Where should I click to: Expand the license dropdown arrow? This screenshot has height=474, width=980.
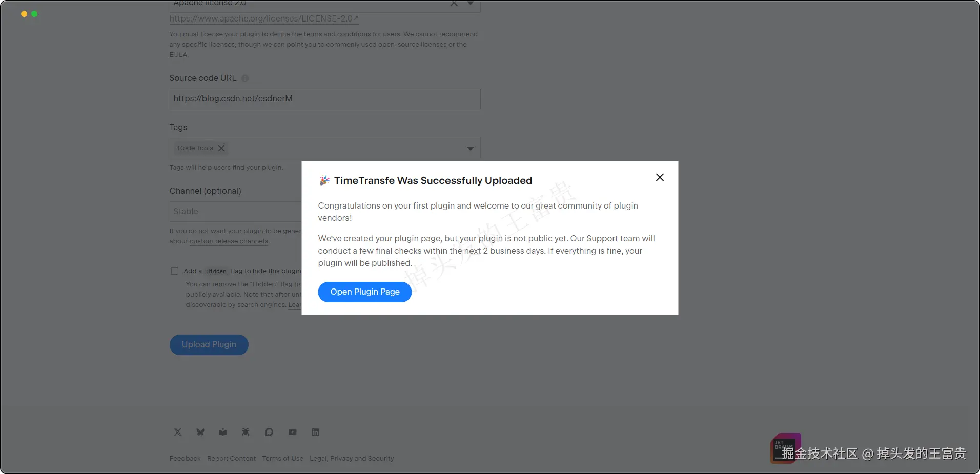pyautogui.click(x=470, y=4)
